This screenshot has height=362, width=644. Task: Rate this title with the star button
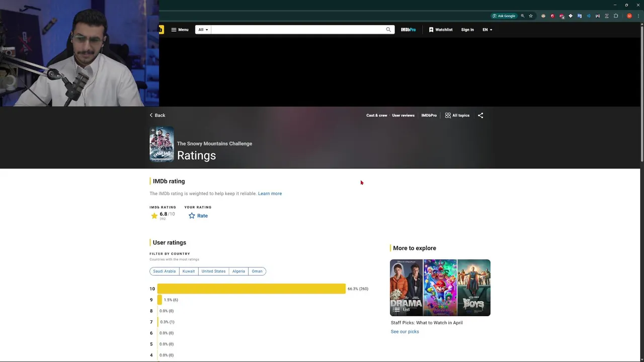coord(198,216)
